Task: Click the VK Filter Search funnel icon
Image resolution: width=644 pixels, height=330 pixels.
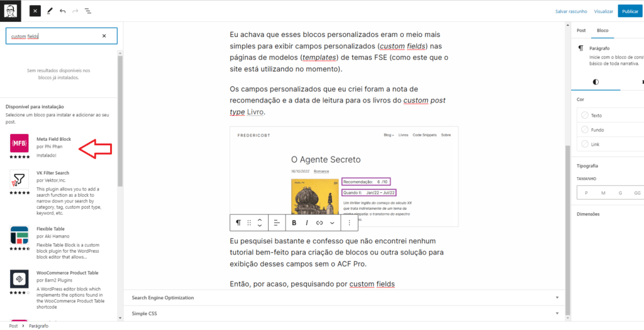Action: pos(19,179)
